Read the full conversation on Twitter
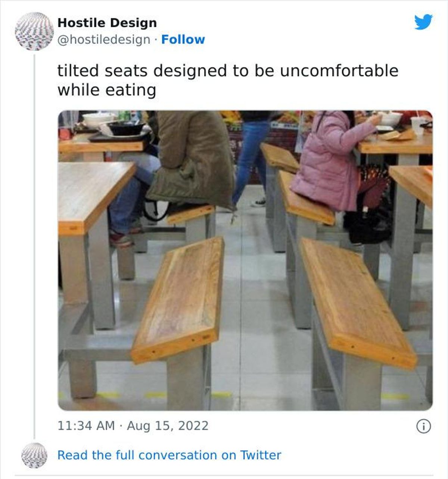The image size is (448, 479). click(169, 455)
